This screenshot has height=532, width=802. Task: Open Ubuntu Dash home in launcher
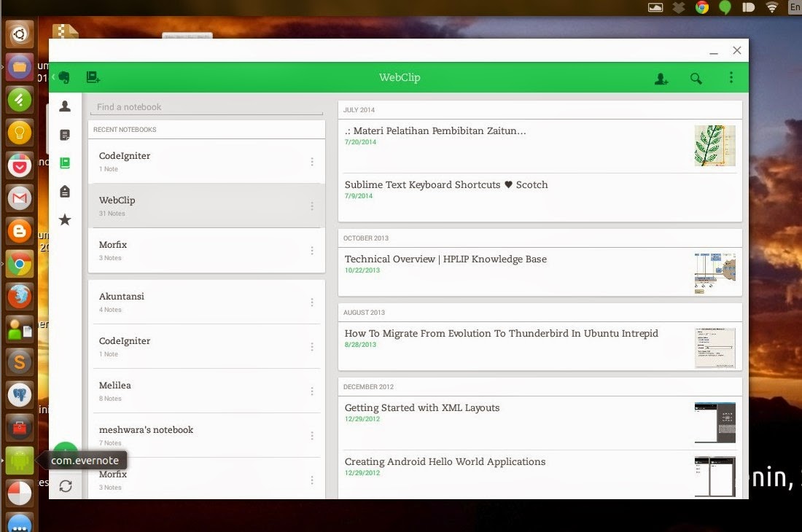point(20,34)
